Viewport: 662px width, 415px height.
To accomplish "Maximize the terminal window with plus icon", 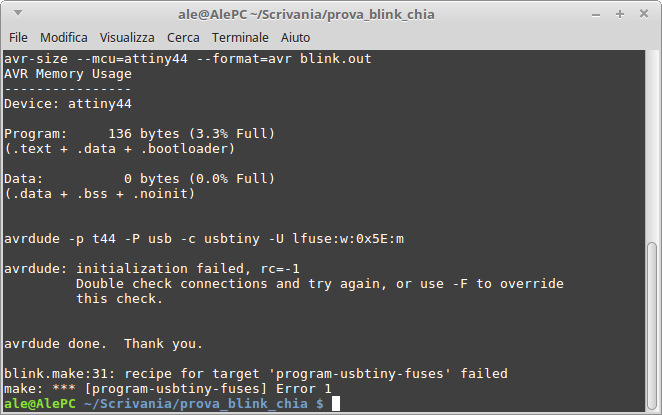I will 620,14.
